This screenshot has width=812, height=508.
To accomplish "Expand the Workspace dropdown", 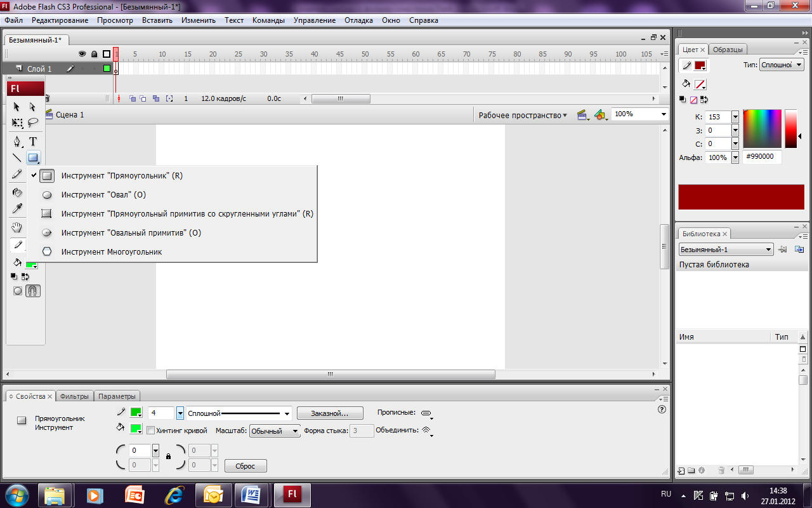I will 523,115.
